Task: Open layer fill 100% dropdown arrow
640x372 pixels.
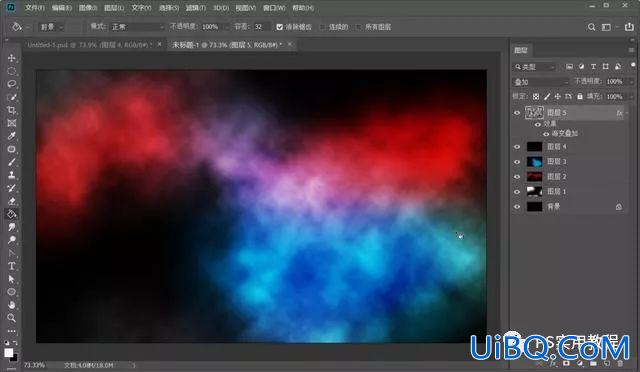Action: click(631, 97)
